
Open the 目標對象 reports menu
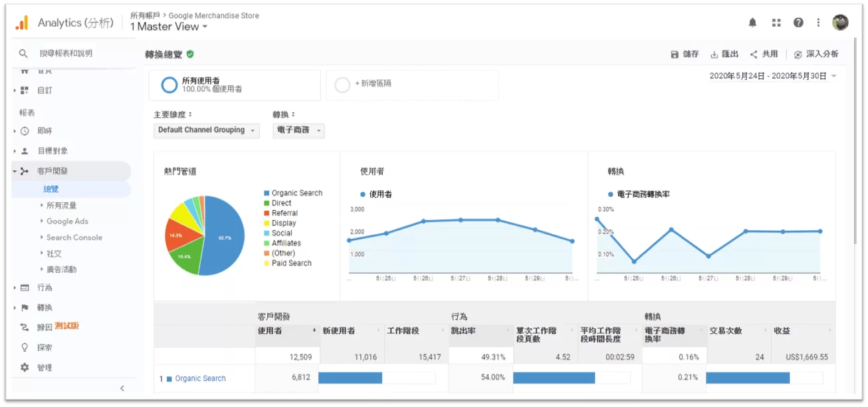tap(53, 151)
